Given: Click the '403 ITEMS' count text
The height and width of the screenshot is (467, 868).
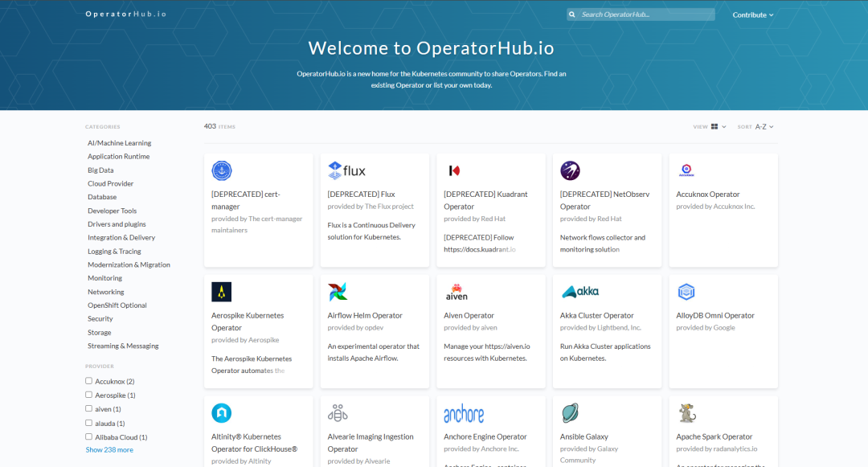Looking at the screenshot, I should [x=219, y=126].
